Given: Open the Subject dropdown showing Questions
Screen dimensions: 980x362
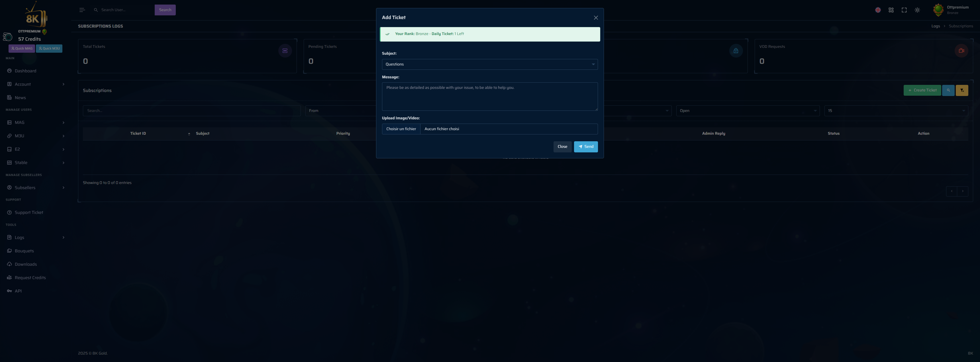Looking at the screenshot, I should click(x=489, y=64).
